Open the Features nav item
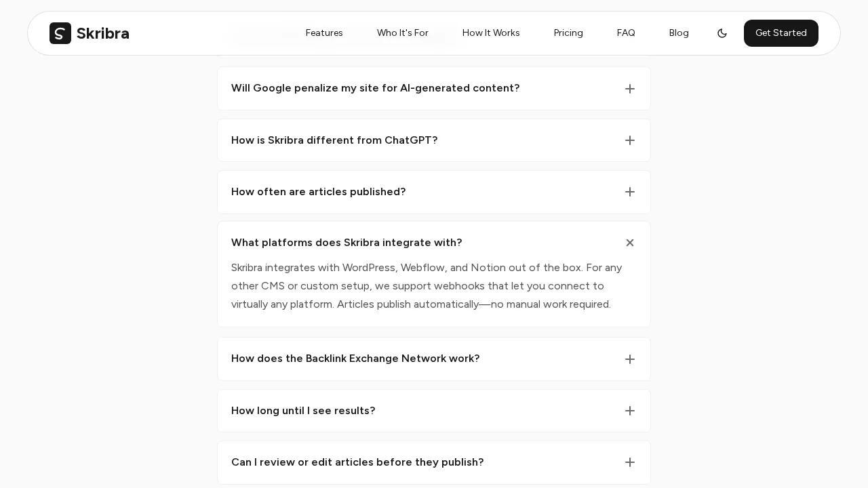Viewport: 868px width, 488px height. [324, 33]
